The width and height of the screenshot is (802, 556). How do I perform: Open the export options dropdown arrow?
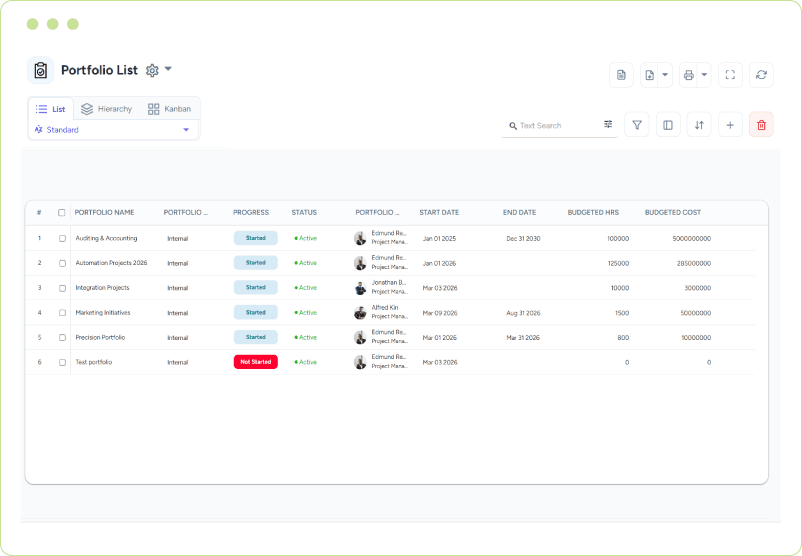[x=665, y=75]
